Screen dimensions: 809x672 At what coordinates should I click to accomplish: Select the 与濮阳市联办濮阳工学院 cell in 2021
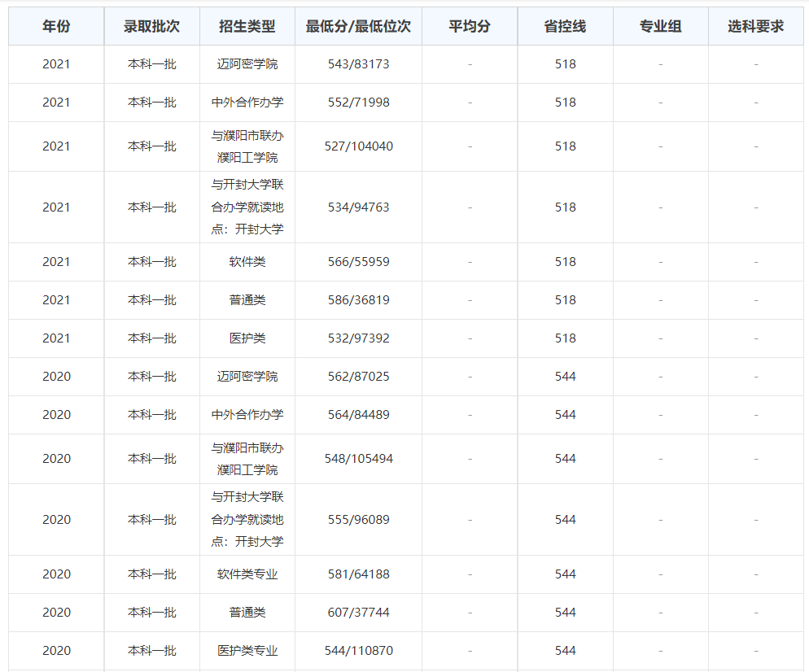coord(247,146)
